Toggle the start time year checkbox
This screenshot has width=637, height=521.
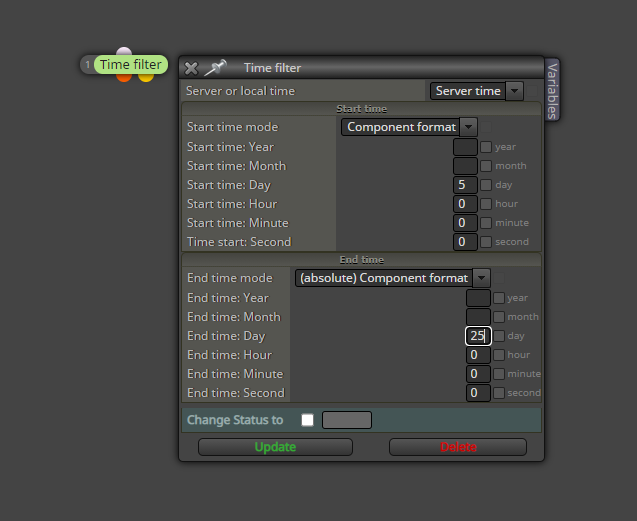[x=486, y=147]
